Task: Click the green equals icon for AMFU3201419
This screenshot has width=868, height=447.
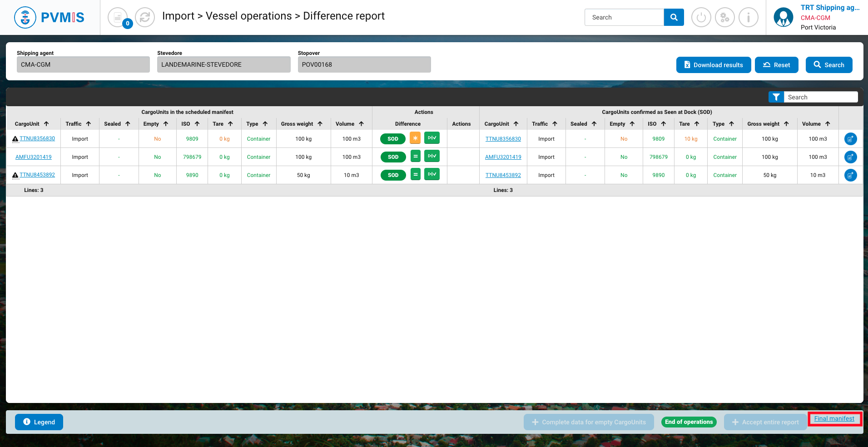Action: click(415, 156)
